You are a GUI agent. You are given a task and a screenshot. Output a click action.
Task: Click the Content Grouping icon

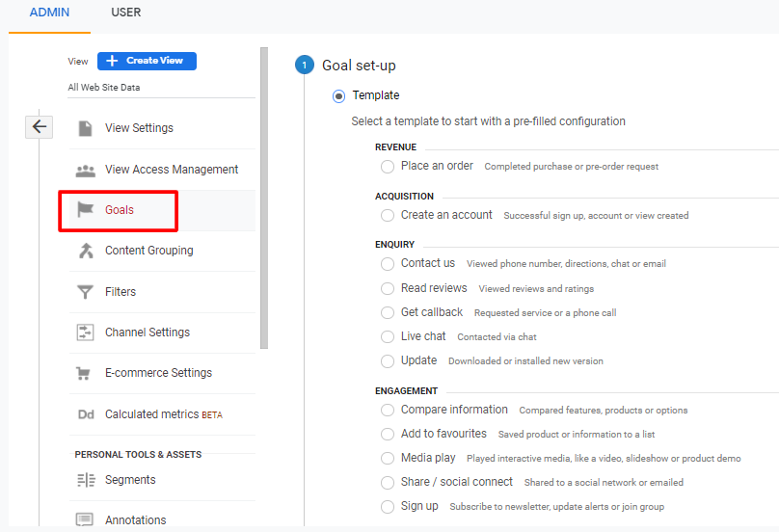86,251
